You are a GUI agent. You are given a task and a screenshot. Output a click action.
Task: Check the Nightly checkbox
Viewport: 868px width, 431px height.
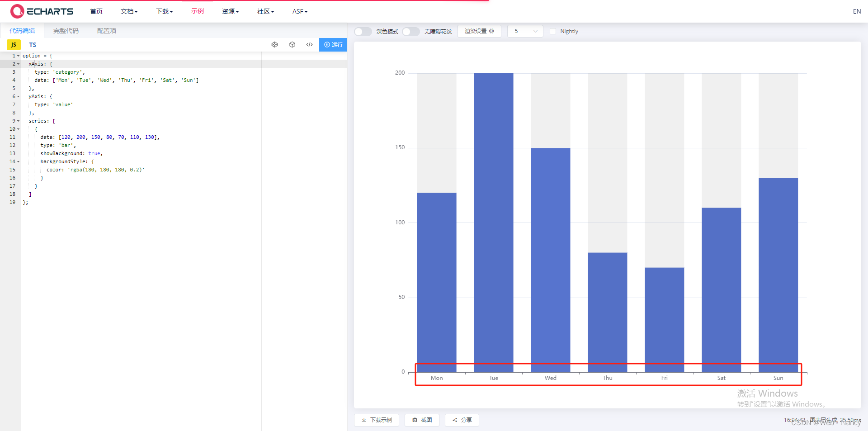(x=552, y=31)
